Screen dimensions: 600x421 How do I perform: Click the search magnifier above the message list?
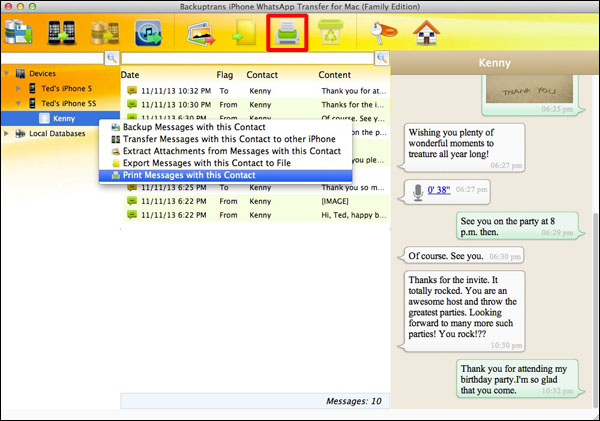coord(382,58)
